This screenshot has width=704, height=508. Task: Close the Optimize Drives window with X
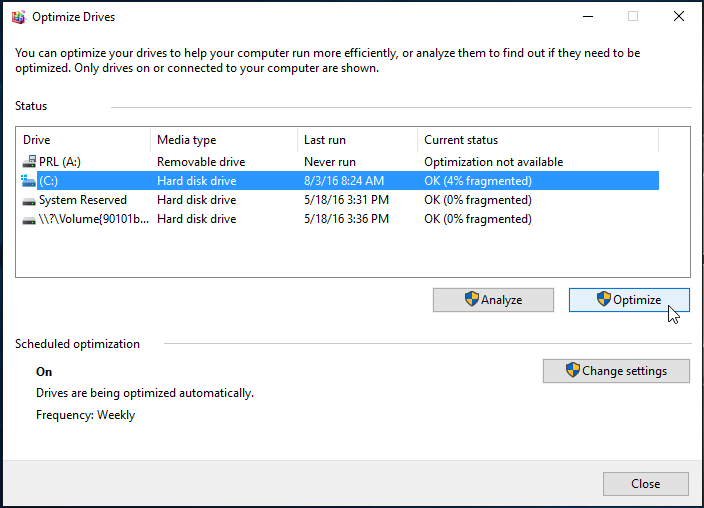(x=679, y=16)
